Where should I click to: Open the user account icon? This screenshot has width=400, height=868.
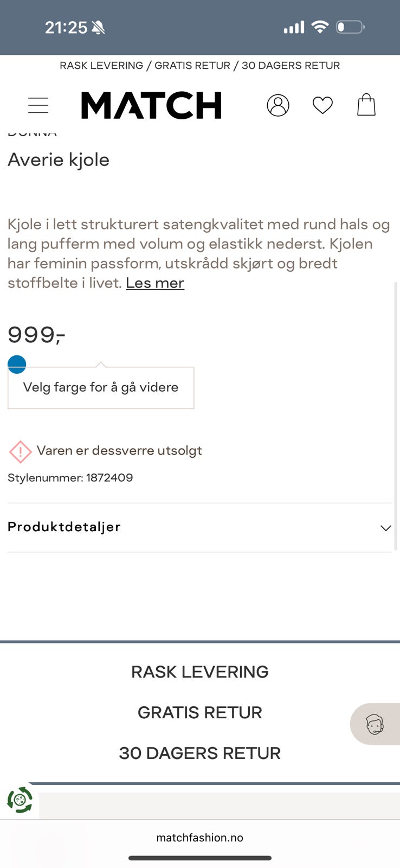point(278,105)
